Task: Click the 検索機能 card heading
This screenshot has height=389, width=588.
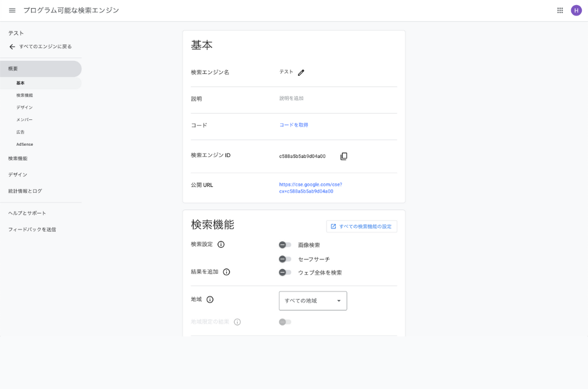Action: [212, 224]
